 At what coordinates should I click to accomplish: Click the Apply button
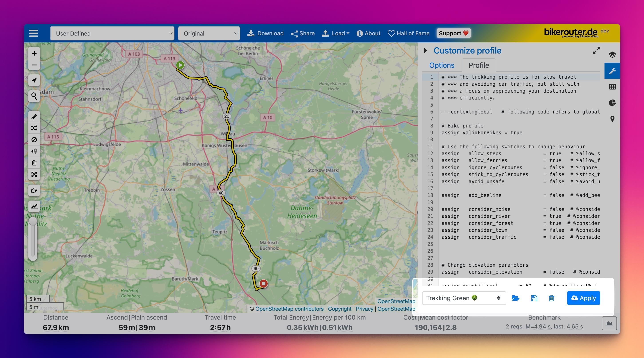[583, 298]
